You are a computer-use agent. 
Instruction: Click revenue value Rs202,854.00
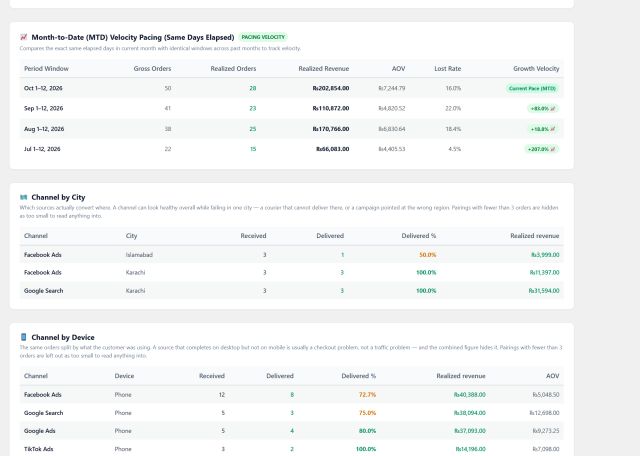[x=331, y=88]
